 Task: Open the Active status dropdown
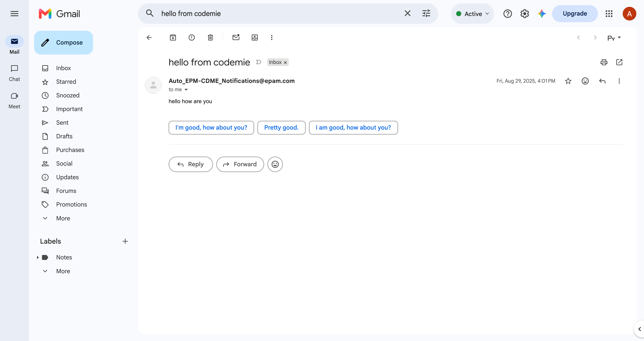472,13
